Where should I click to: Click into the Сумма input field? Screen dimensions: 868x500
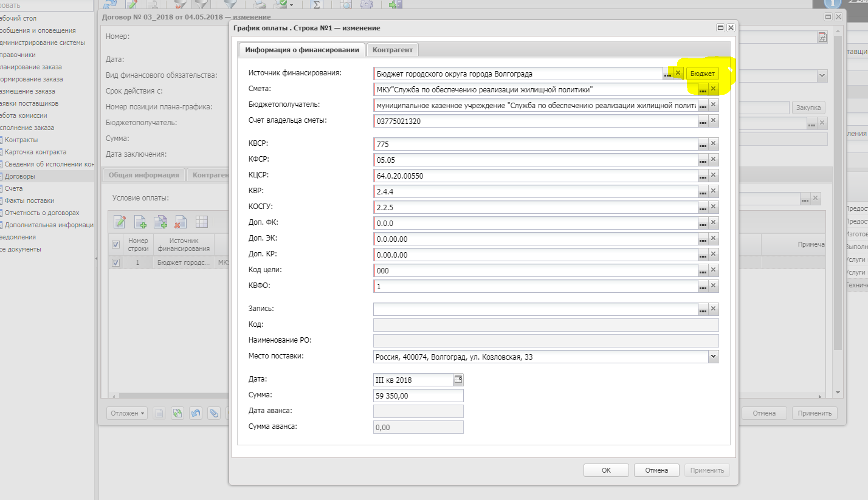coord(418,396)
